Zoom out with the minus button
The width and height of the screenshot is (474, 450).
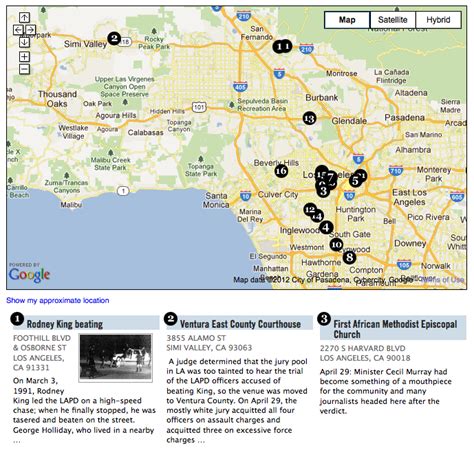click(24, 69)
